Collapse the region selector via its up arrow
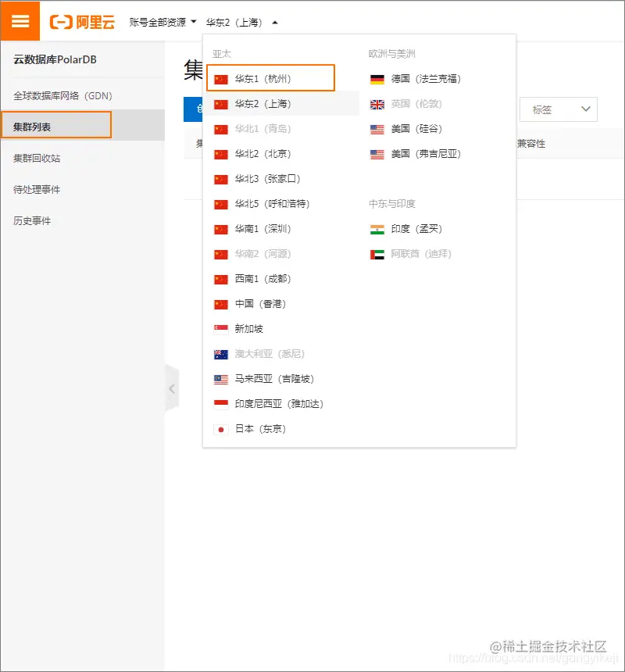625x672 pixels. (276, 22)
